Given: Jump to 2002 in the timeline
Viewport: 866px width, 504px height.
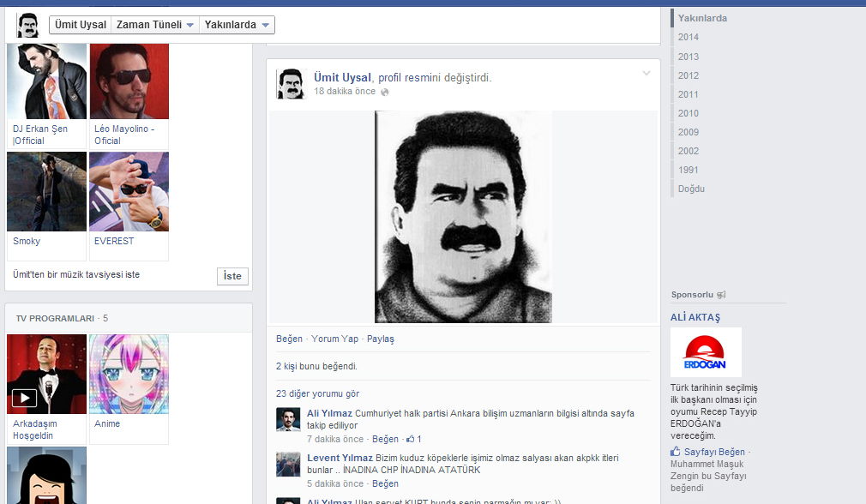Looking at the screenshot, I should [x=689, y=151].
